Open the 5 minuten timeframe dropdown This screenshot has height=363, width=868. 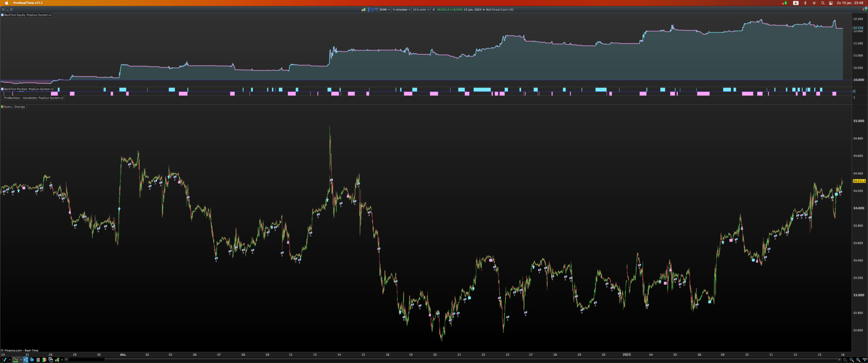(401, 9)
